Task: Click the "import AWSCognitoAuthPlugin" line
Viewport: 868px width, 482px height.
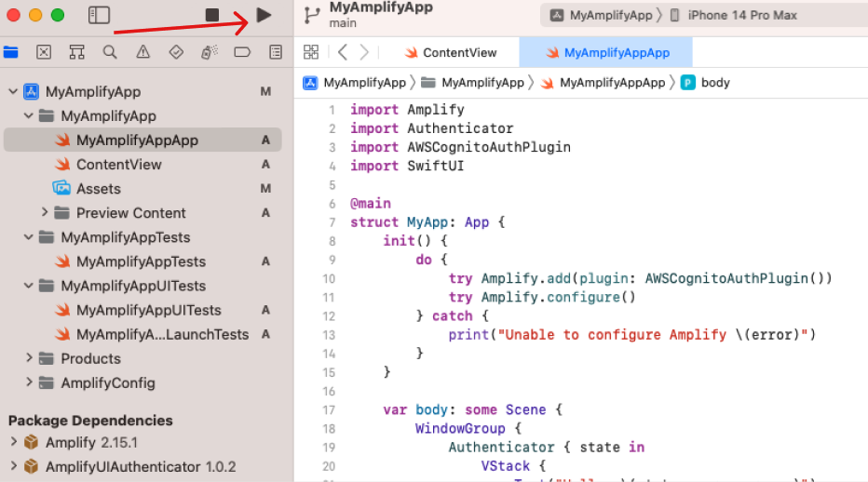Action: (460, 147)
